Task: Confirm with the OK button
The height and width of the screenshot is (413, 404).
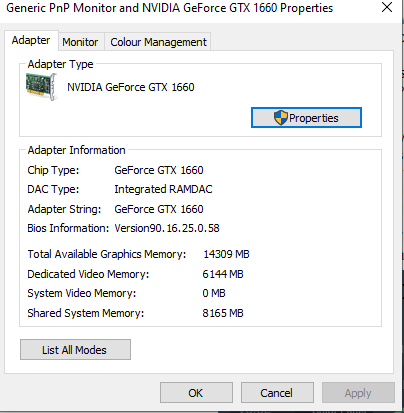Action: point(196,393)
